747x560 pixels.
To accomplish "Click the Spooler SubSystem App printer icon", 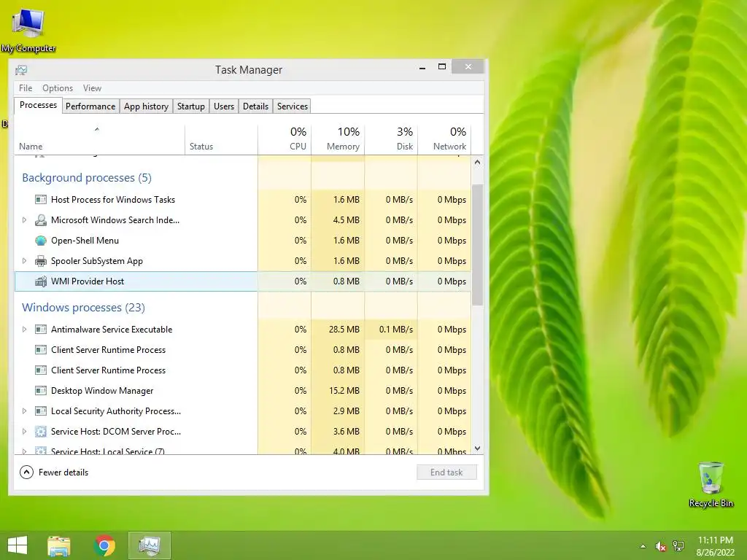I will point(41,261).
